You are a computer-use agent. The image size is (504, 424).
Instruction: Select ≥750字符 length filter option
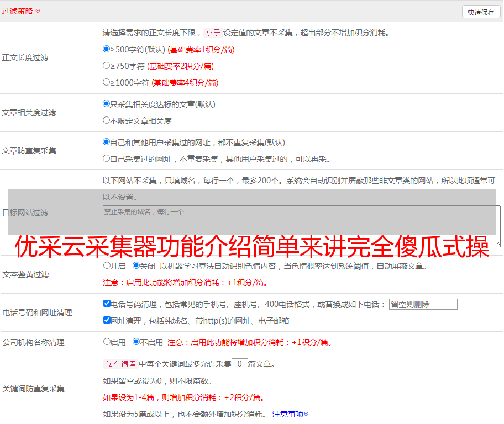[x=107, y=66]
